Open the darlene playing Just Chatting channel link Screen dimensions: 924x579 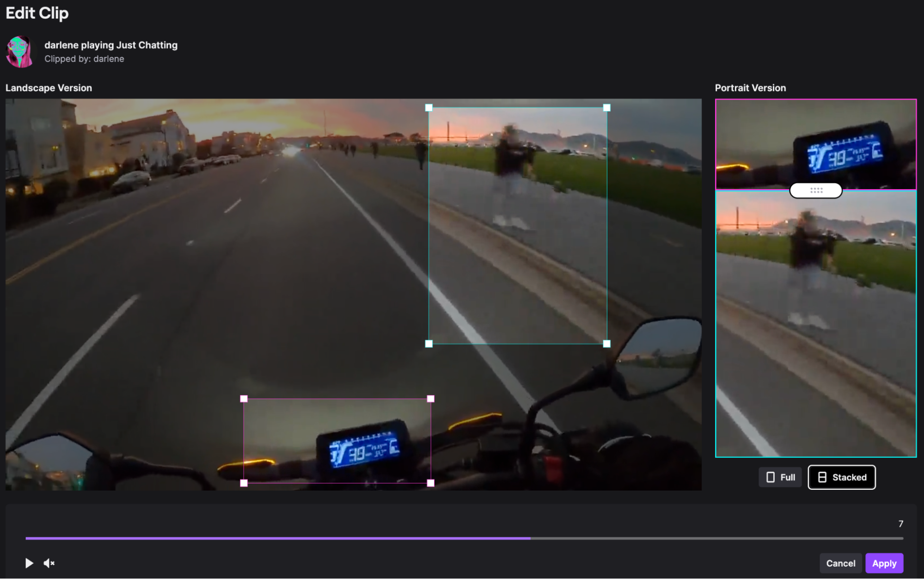click(x=111, y=45)
